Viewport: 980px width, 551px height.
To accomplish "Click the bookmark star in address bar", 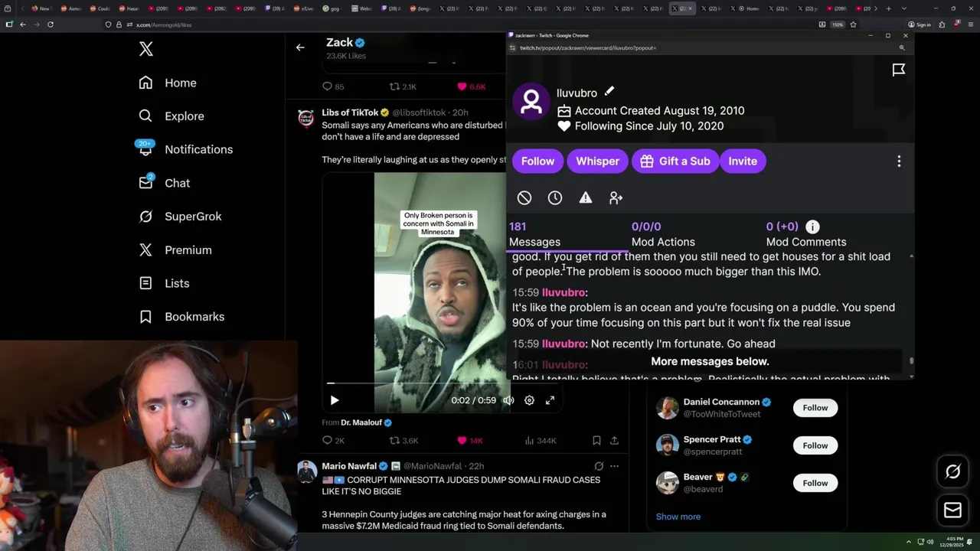I will pos(853,24).
